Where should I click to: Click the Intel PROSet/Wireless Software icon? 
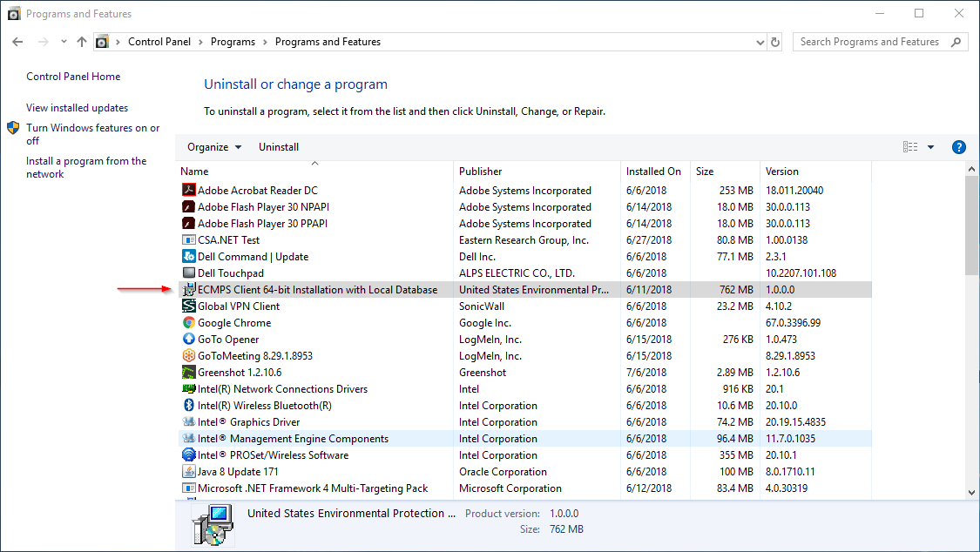pyautogui.click(x=189, y=454)
